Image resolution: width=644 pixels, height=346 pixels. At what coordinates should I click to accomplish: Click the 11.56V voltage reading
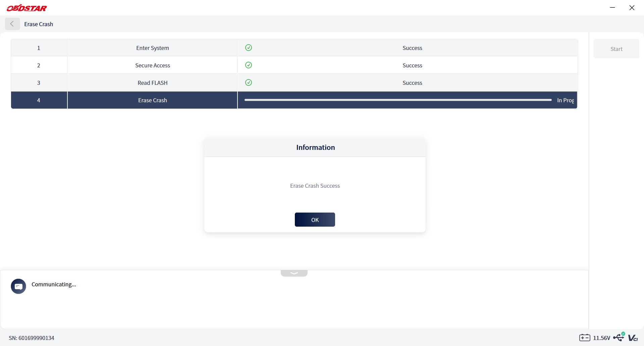(602, 338)
